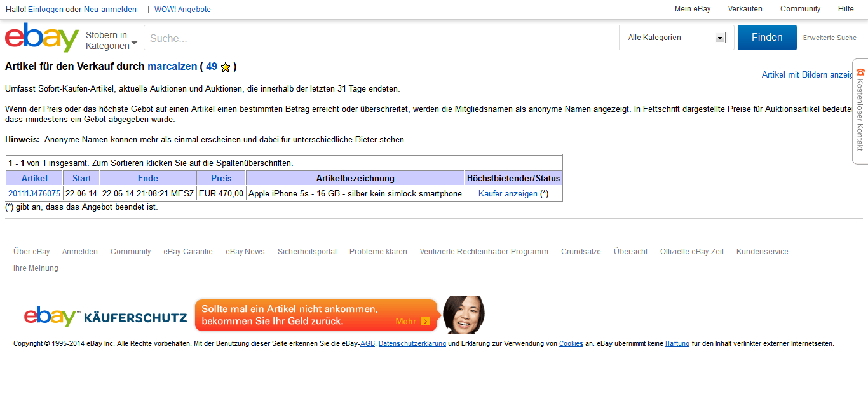Image resolution: width=868 pixels, height=403 pixels.
Task: Open the Hilfe menu item
Action: [846, 9]
